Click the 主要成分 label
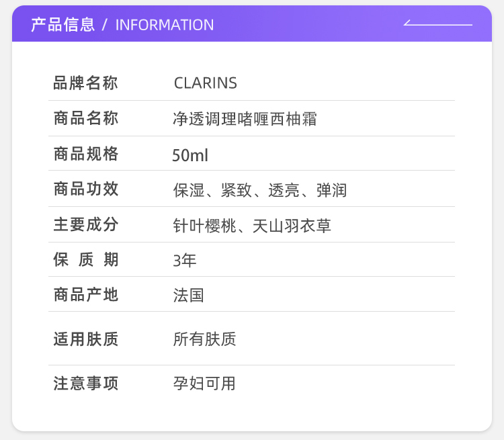 click(85, 224)
